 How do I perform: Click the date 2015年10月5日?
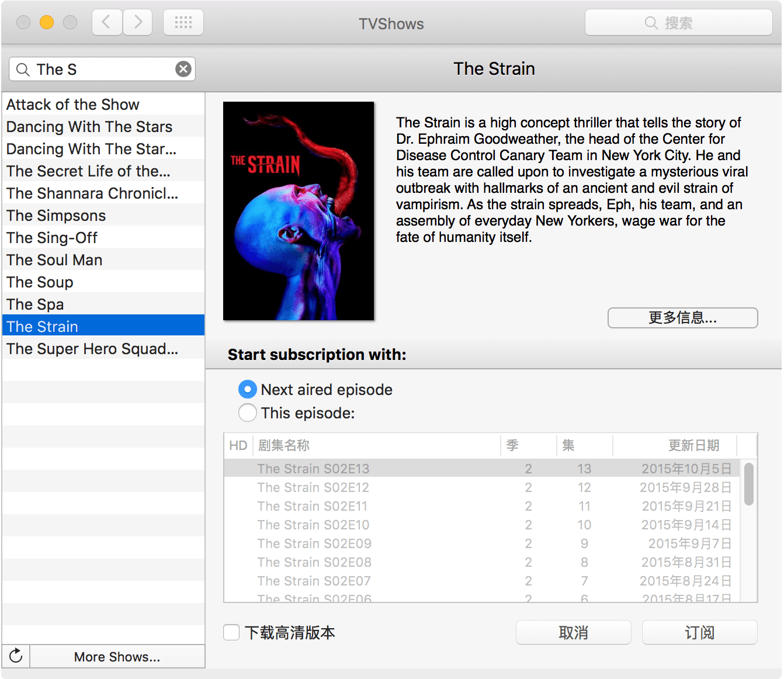[x=686, y=469]
